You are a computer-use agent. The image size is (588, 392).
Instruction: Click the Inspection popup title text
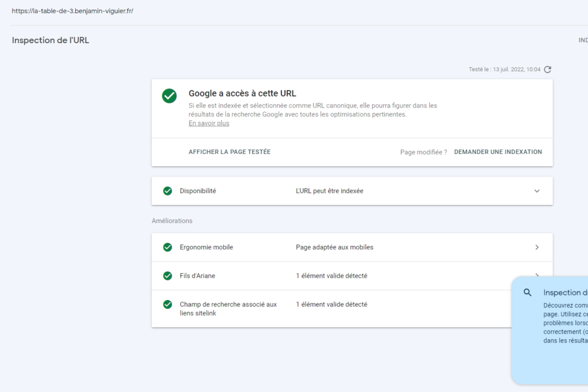pyautogui.click(x=565, y=293)
